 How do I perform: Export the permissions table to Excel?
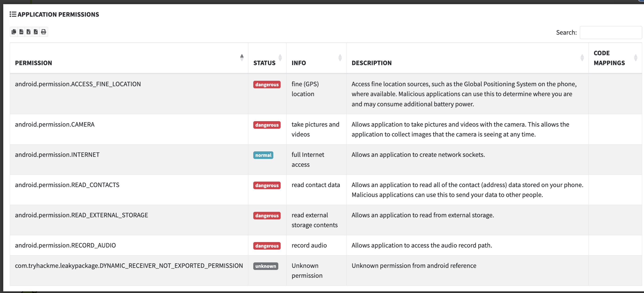click(28, 32)
